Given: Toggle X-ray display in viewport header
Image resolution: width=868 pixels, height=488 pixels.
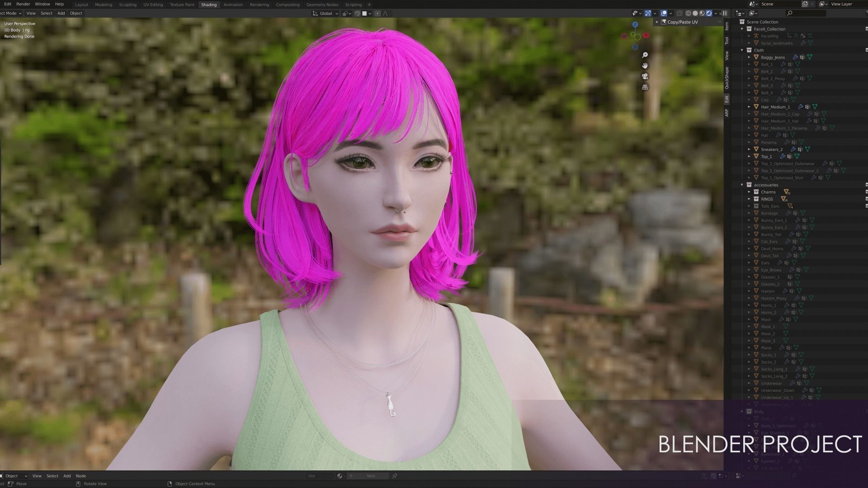Looking at the screenshot, I should [x=679, y=13].
